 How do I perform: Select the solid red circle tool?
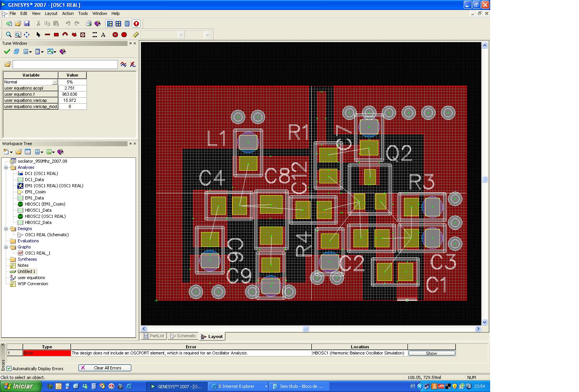point(124,35)
